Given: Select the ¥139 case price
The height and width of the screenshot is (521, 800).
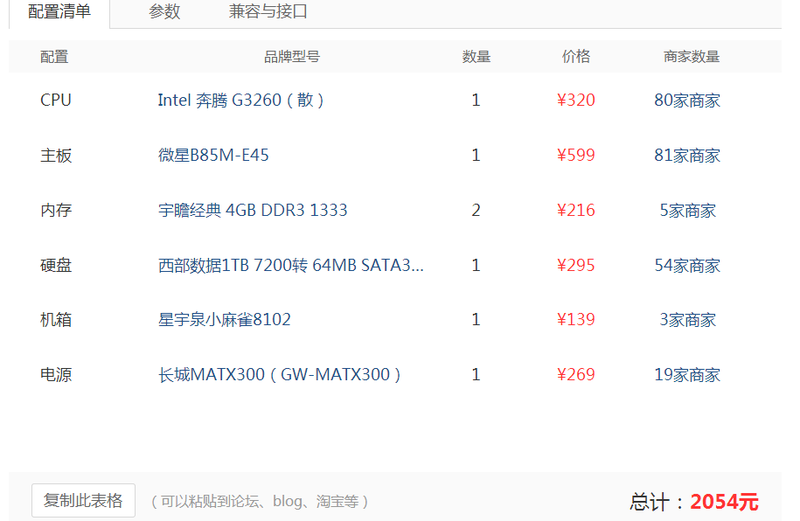Looking at the screenshot, I should tap(576, 320).
